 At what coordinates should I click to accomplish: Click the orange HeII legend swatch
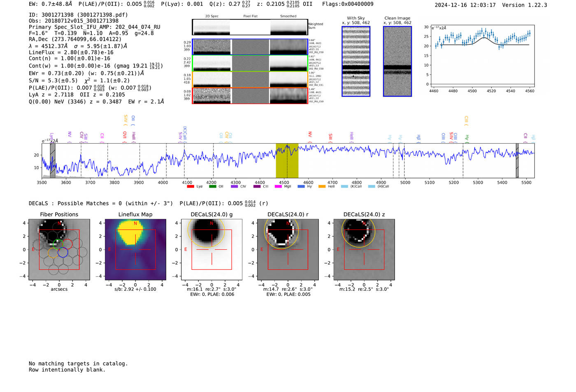322,186
